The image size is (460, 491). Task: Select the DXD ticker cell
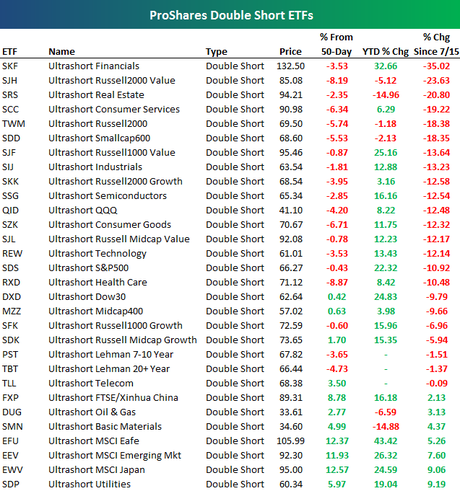[x=11, y=297]
